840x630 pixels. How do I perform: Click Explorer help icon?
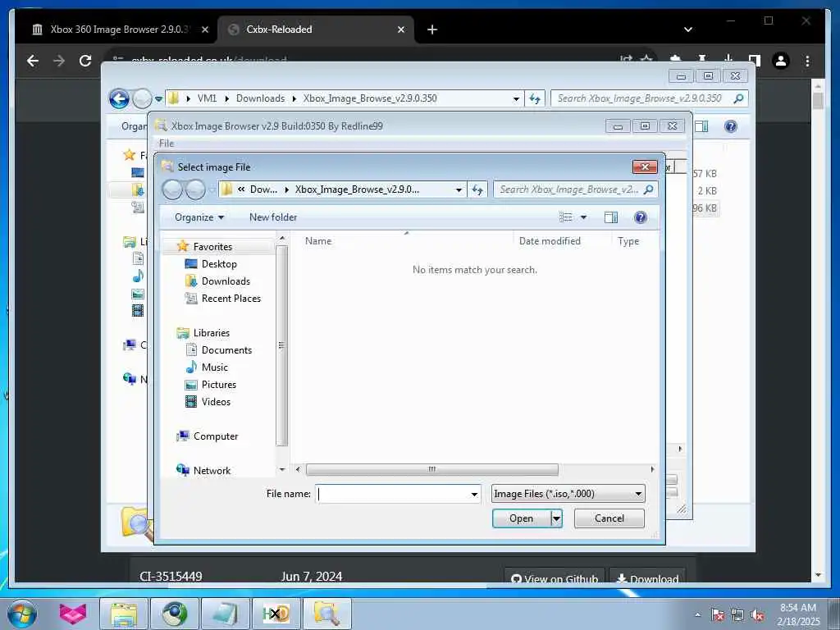pos(731,126)
